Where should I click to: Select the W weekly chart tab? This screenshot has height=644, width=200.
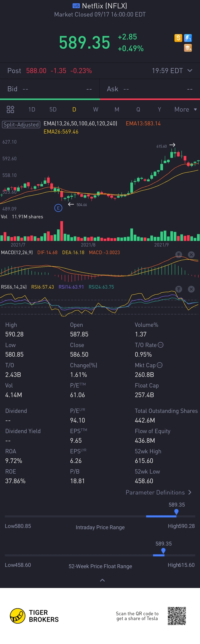96,109
